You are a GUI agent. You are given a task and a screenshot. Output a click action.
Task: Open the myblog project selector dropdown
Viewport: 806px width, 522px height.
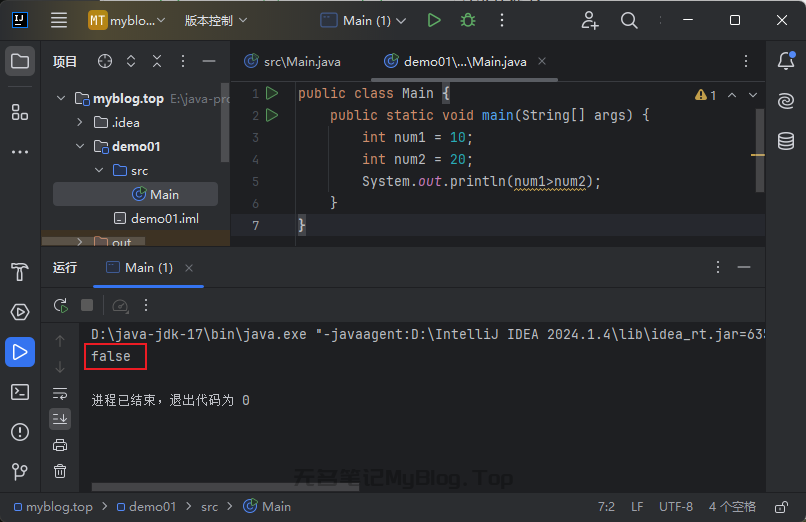[x=126, y=21]
